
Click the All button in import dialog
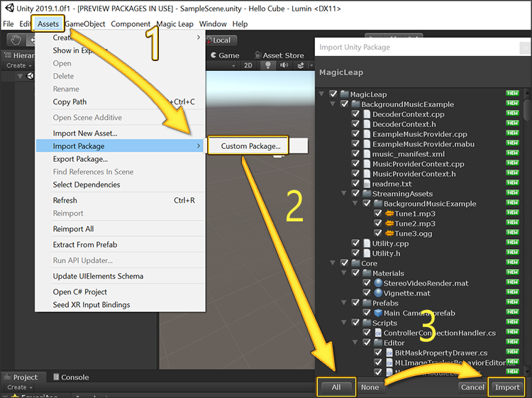(336, 387)
